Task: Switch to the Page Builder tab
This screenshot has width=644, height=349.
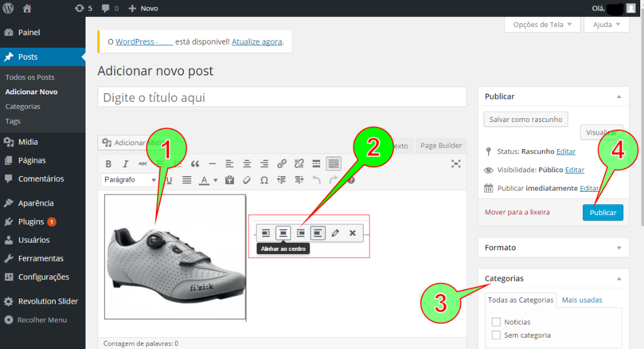Action: (x=441, y=146)
